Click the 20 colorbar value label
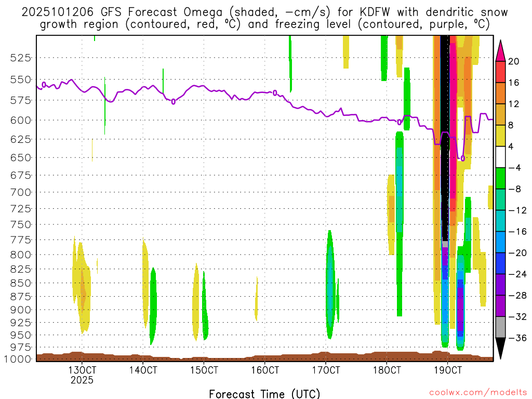 point(514,61)
